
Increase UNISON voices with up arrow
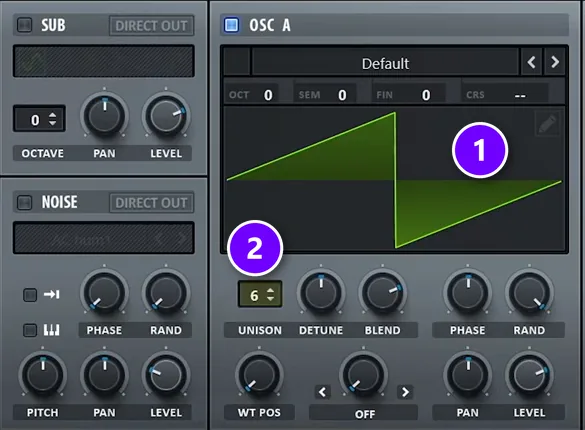270,291
